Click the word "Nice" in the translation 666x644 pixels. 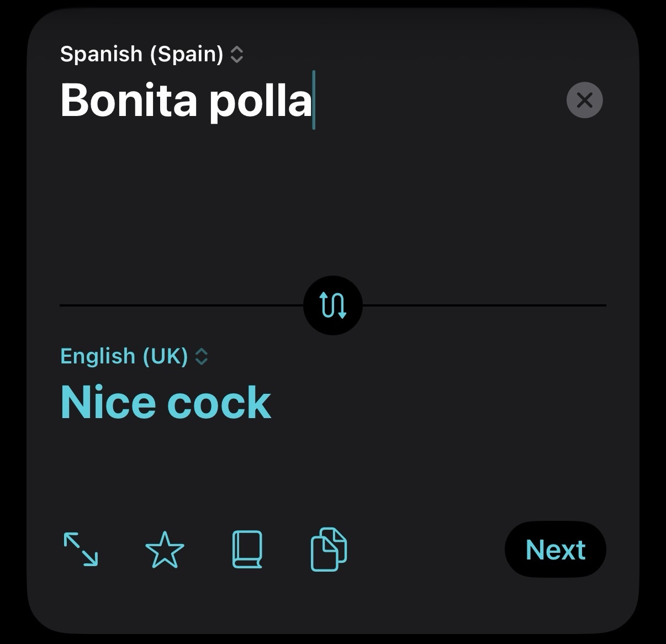pos(107,402)
